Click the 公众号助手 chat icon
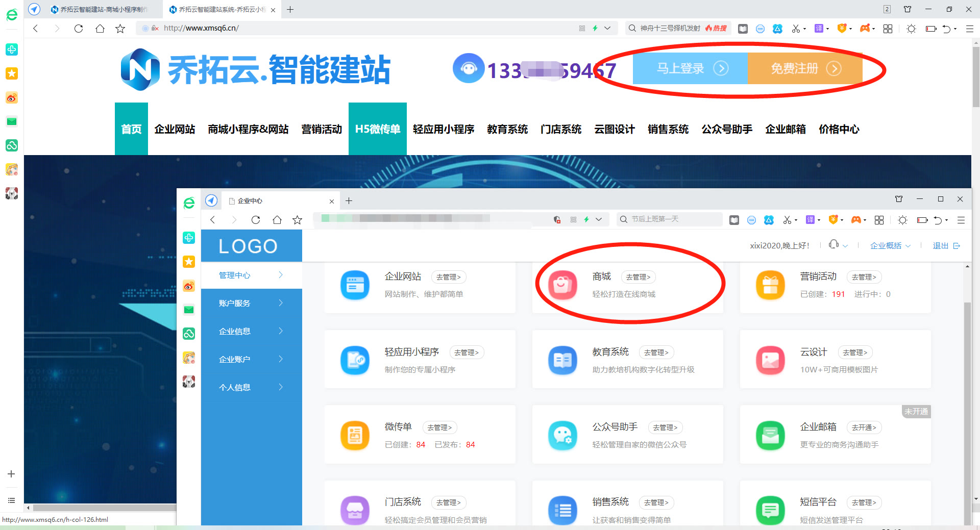 point(562,436)
